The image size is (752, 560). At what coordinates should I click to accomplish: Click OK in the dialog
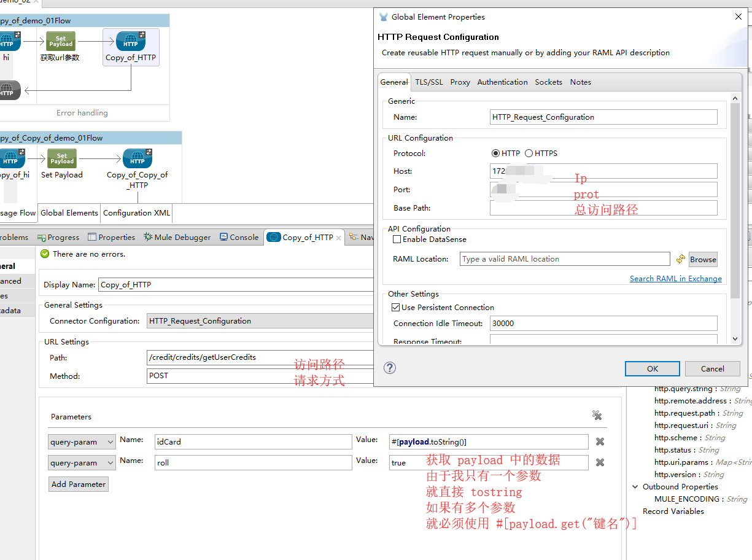tap(653, 369)
